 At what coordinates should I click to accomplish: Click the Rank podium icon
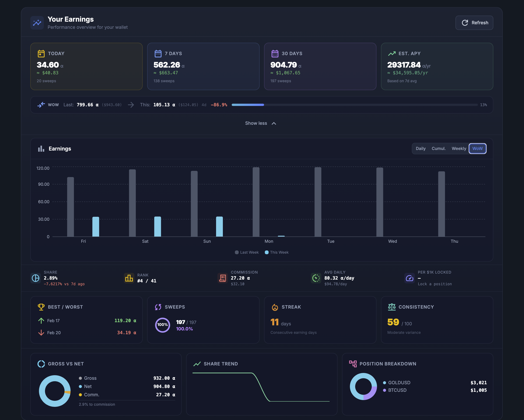(129, 278)
